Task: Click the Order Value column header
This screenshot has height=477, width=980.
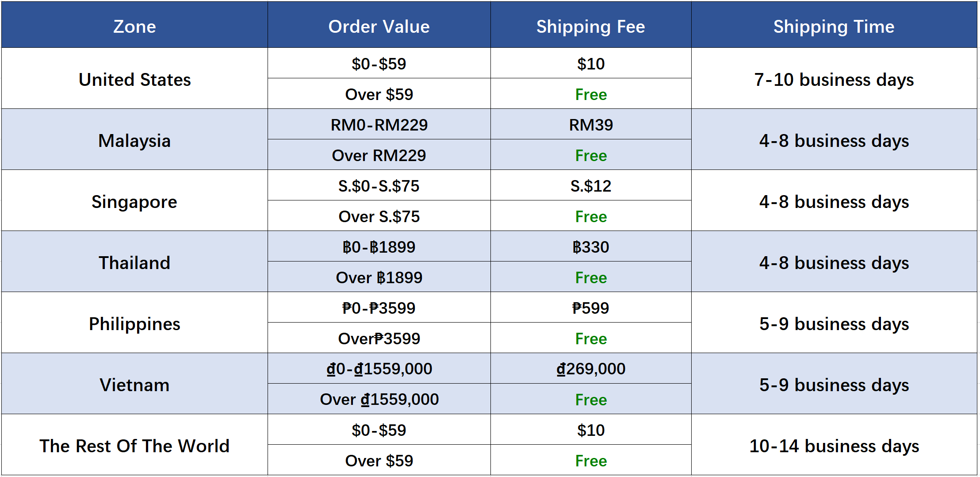Action: (379, 27)
